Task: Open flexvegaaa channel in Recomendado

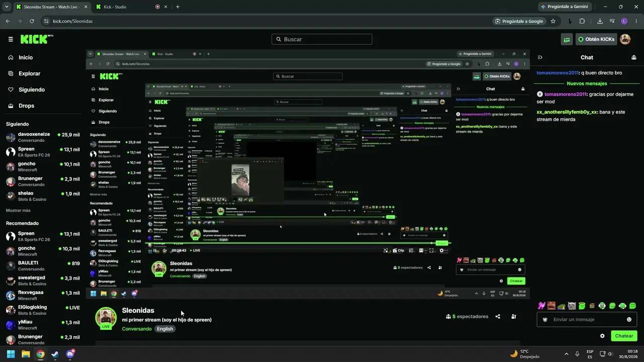Action: pos(43,295)
